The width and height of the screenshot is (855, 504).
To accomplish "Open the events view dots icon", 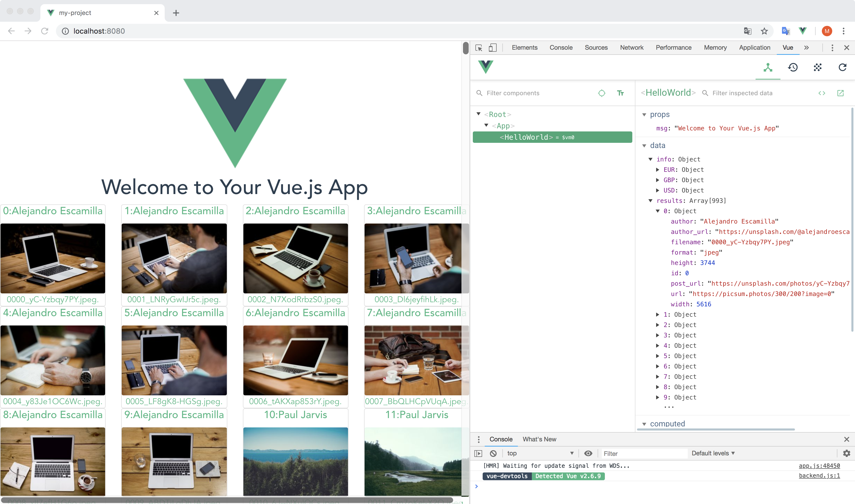I will click(818, 68).
